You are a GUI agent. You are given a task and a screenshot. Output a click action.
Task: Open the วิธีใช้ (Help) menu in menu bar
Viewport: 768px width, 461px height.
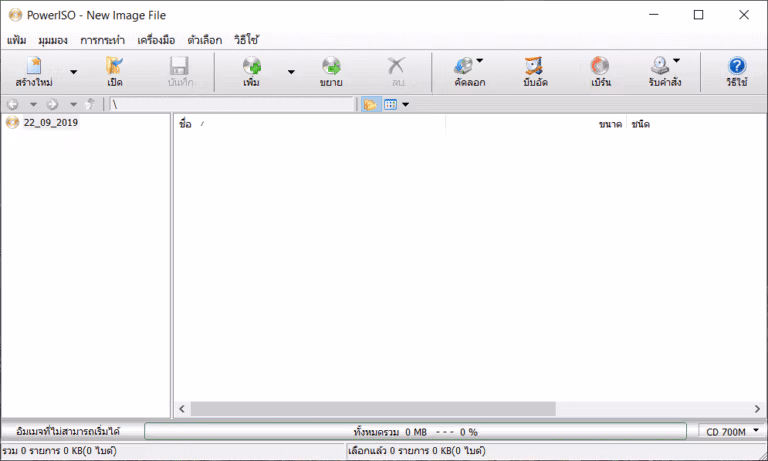pyautogui.click(x=246, y=40)
